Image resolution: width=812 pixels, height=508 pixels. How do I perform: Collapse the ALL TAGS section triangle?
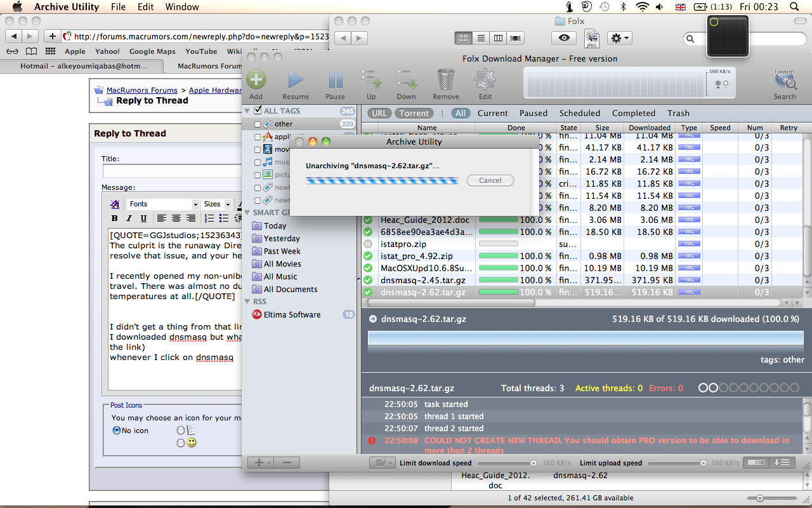(x=247, y=110)
